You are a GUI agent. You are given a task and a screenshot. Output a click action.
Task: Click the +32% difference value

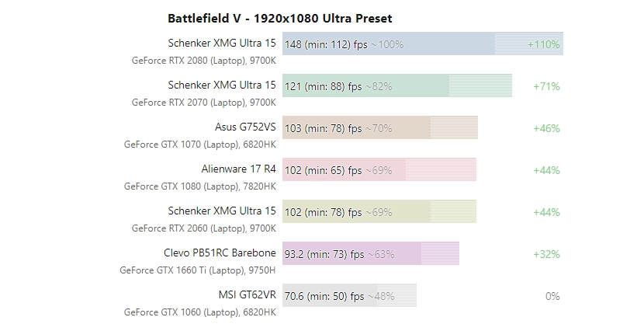546,254
